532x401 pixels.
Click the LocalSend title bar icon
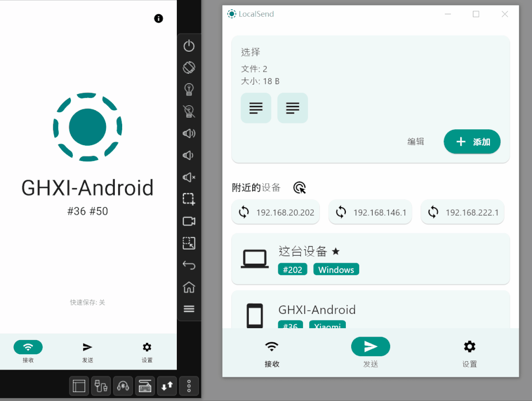pyautogui.click(x=232, y=14)
